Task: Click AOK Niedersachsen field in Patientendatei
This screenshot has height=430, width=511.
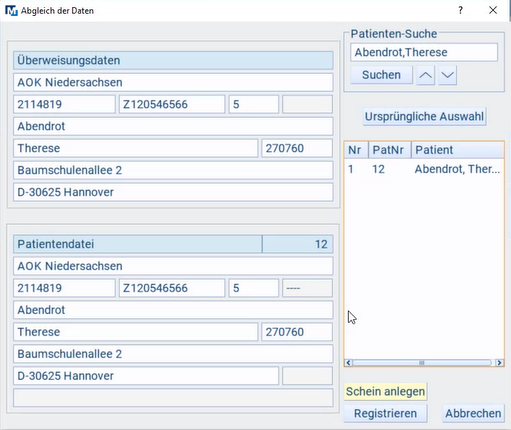Action: (x=173, y=266)
